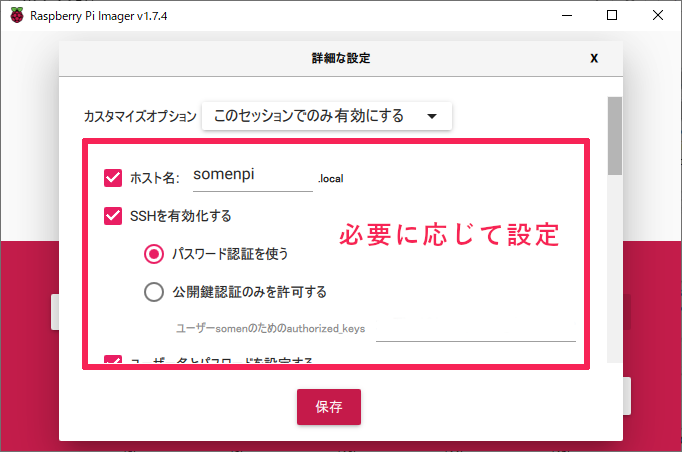The image size is (682, 452).
Task: Click the ユーザーsomenのためのauthorized_keys label
Action: point(270,328)
